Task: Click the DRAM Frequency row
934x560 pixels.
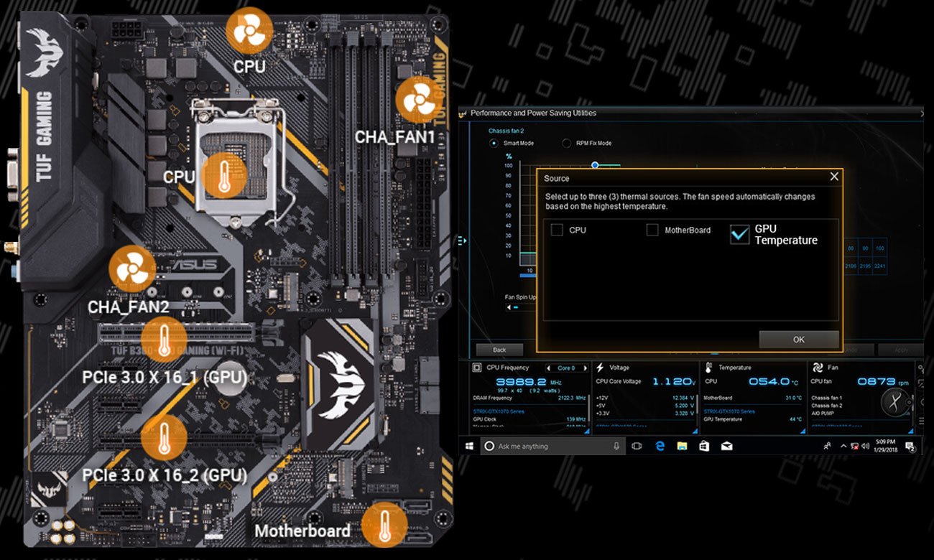Action: (x=530, y=398)
